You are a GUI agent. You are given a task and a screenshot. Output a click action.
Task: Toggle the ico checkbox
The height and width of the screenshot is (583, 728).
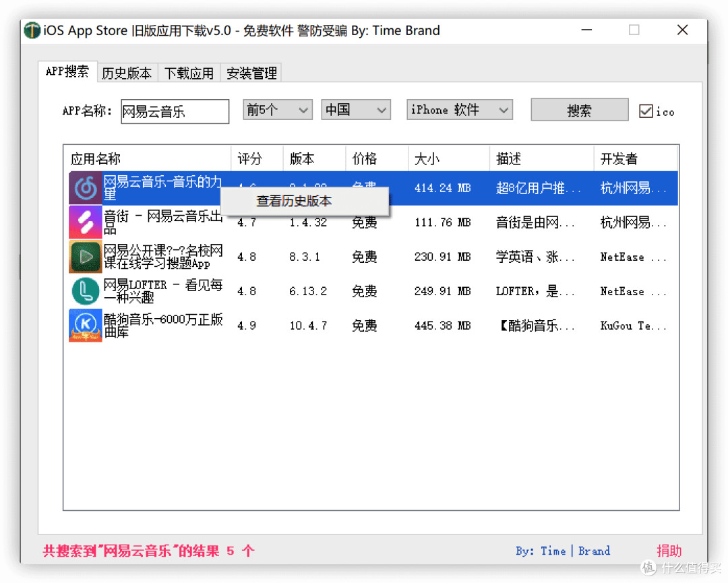pyautogui.click(x=646, y=111)
